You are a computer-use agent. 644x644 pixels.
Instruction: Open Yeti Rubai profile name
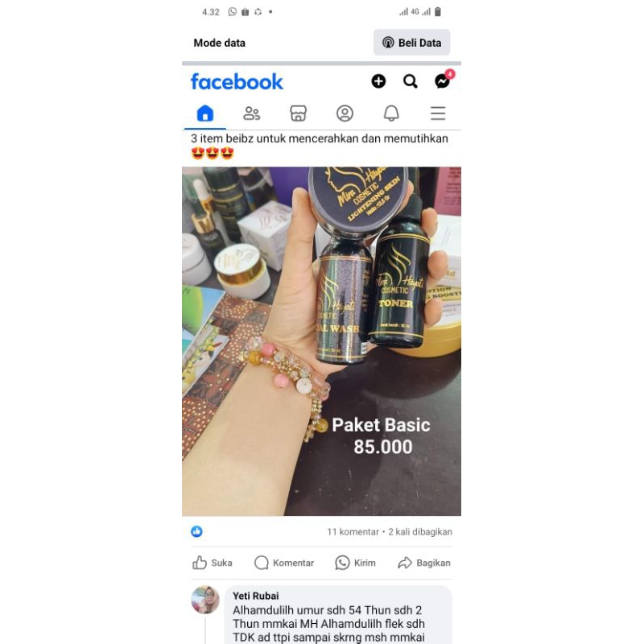pos(255,596)
